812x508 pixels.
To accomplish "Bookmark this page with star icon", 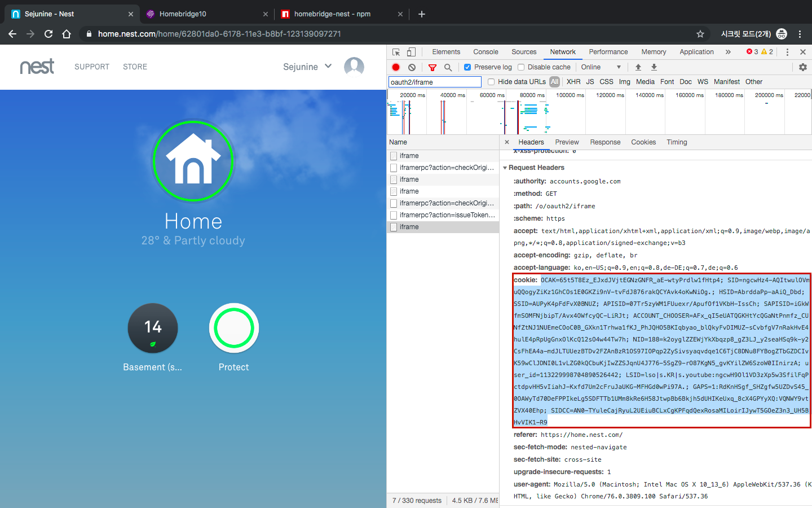I will [x=700, y=34].
